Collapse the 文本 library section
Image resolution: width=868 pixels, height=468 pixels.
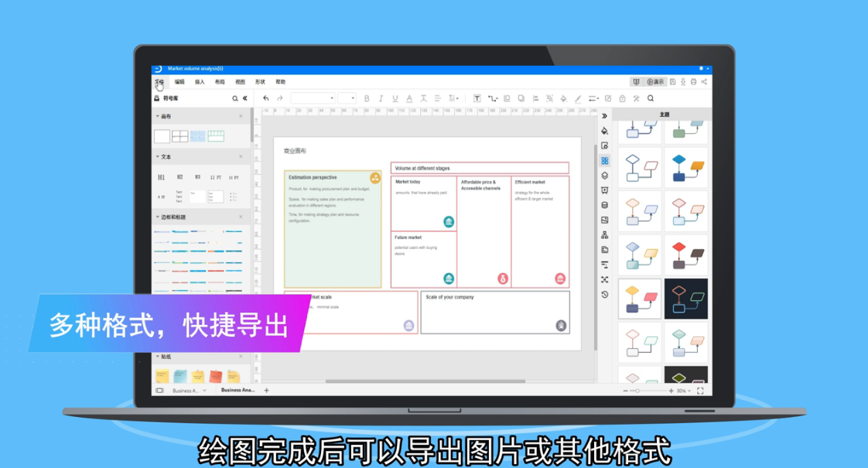click(158, 157)
